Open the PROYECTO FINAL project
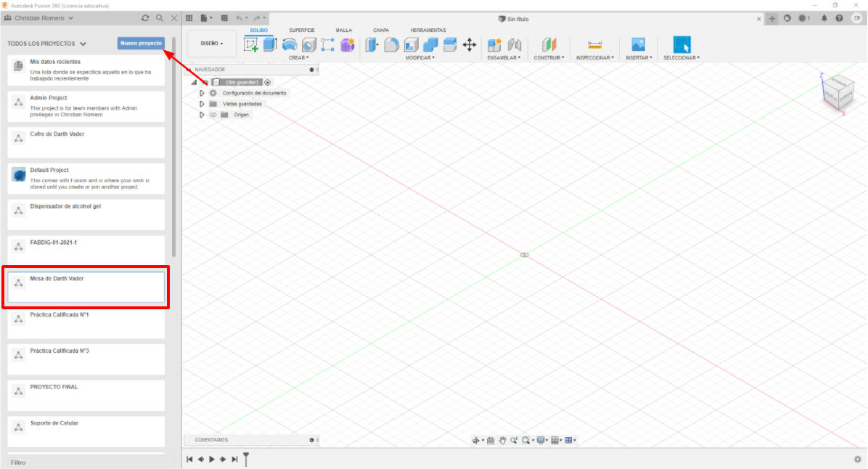Screen dimensions: 868x469 coord(86,396)
